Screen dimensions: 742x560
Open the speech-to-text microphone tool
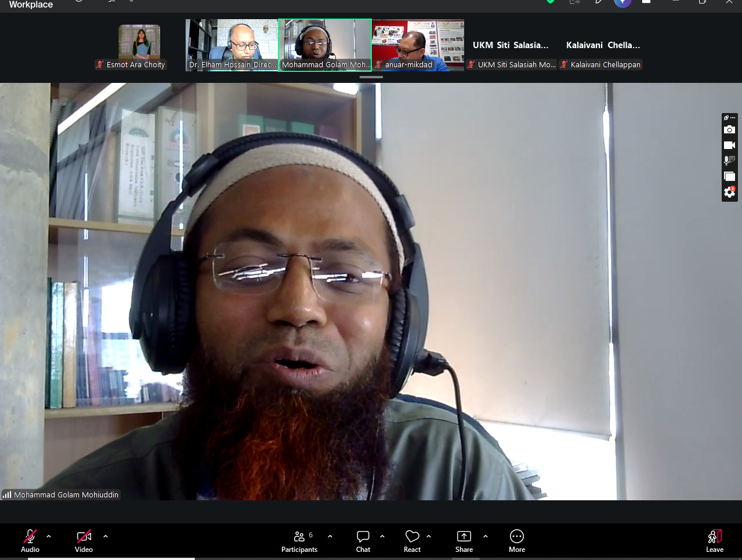tap(730, 161)
